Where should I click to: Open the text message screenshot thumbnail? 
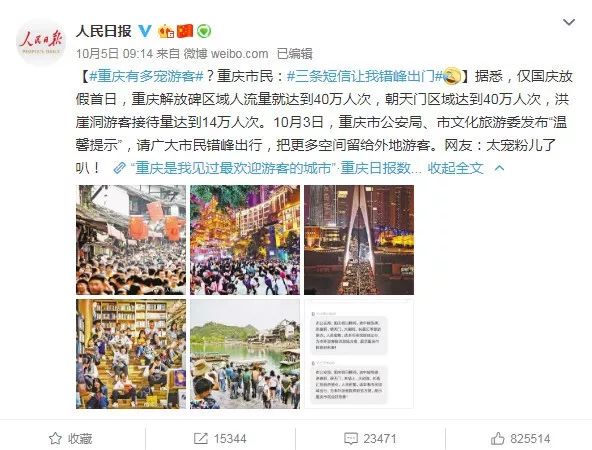pyautogui.click(x=359, y=354)
